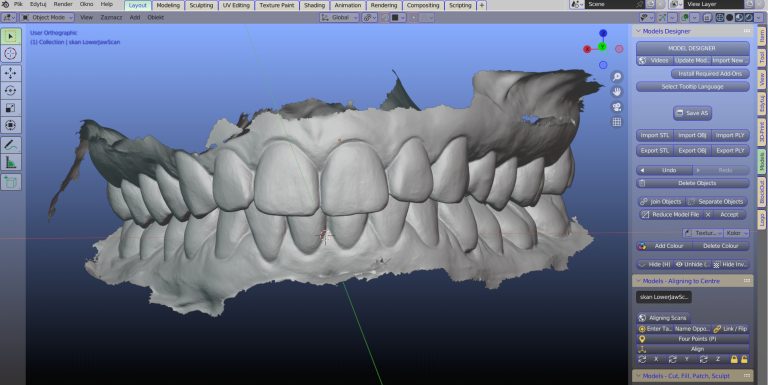Switch to solid shading mode
Viewport: 768px width, 385px height.
tap(729, 17)
